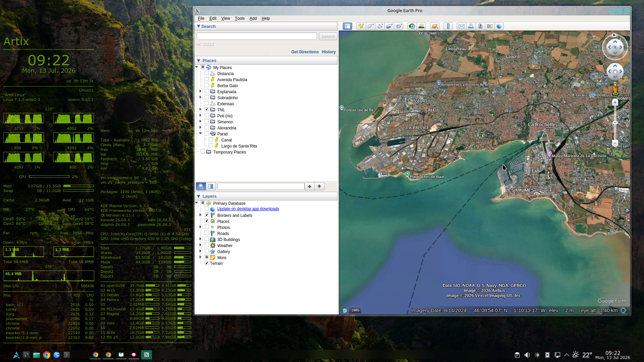Email the current view
This screenshot has height=362, width=644.
point(462,26)
